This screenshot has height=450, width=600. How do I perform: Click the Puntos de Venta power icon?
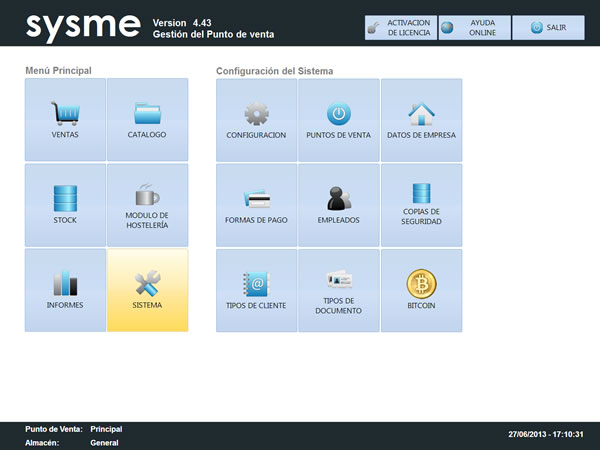click(x=339, y=114)
